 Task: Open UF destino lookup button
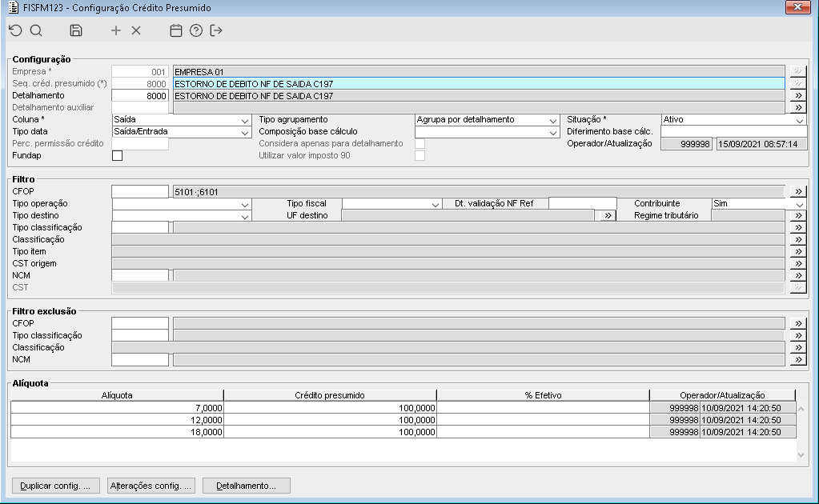coord(607,215)
